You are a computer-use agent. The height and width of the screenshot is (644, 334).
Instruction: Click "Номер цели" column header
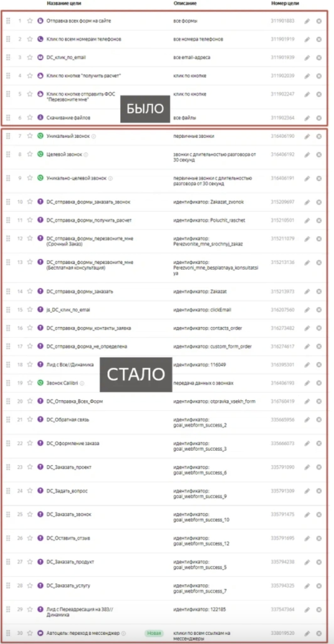[285, 3]
